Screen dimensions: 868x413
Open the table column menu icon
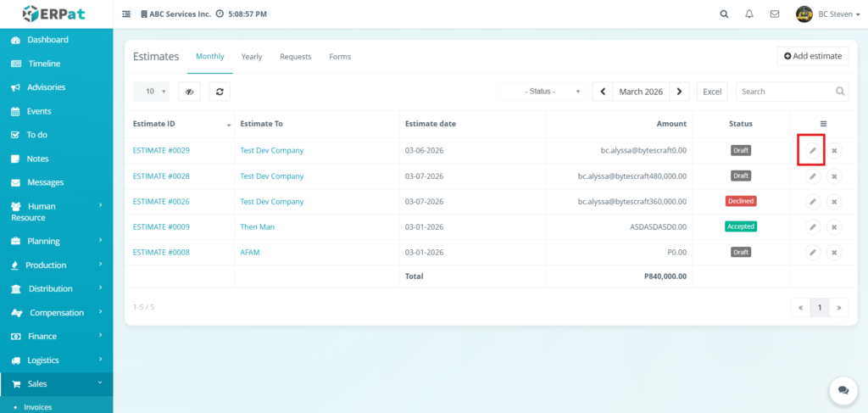click(x=823, y=124)
